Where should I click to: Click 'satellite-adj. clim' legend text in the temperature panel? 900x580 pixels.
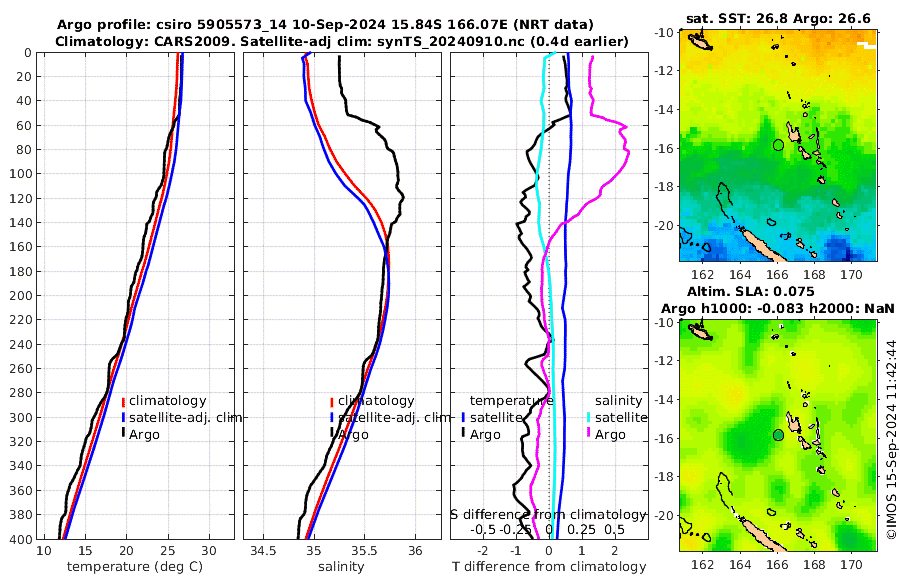(x=185, y=417)
